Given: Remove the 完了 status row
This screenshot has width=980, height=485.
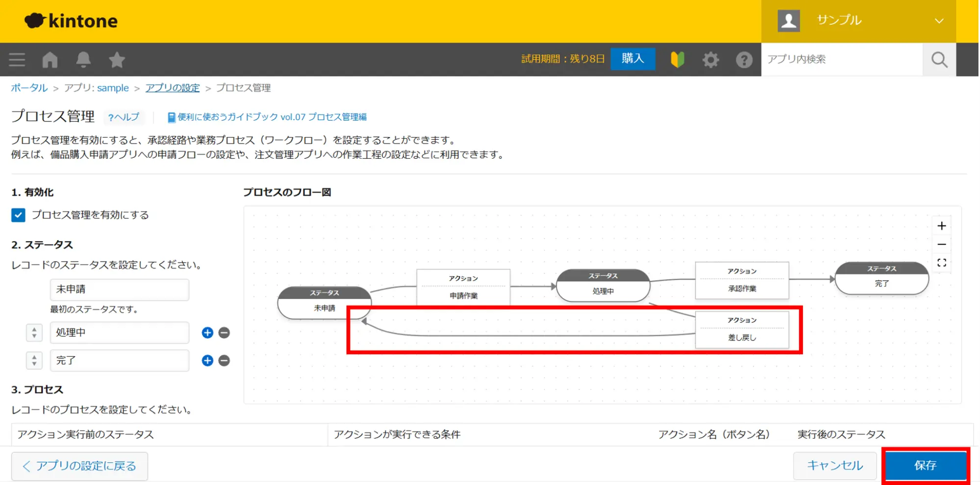Looking at the screenshot, I should (x=224, y=361).
